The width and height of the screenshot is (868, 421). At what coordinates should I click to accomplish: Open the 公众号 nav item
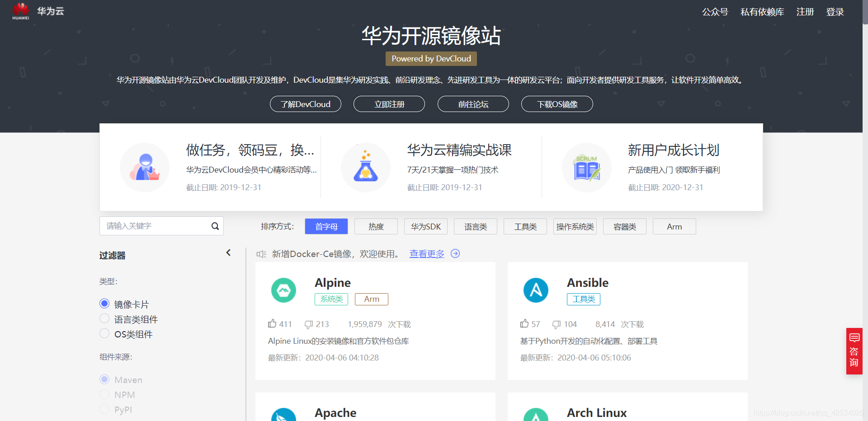click(715, 12)
